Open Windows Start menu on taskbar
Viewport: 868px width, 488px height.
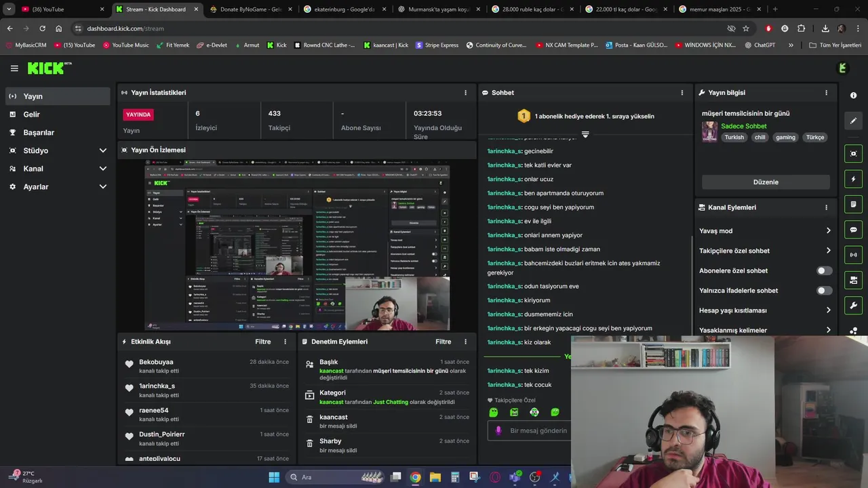(x=274, y=477)
